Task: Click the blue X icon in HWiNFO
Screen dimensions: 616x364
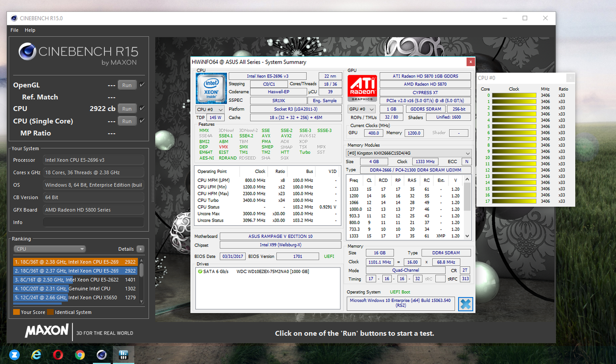Action: (x=466, y=304)
